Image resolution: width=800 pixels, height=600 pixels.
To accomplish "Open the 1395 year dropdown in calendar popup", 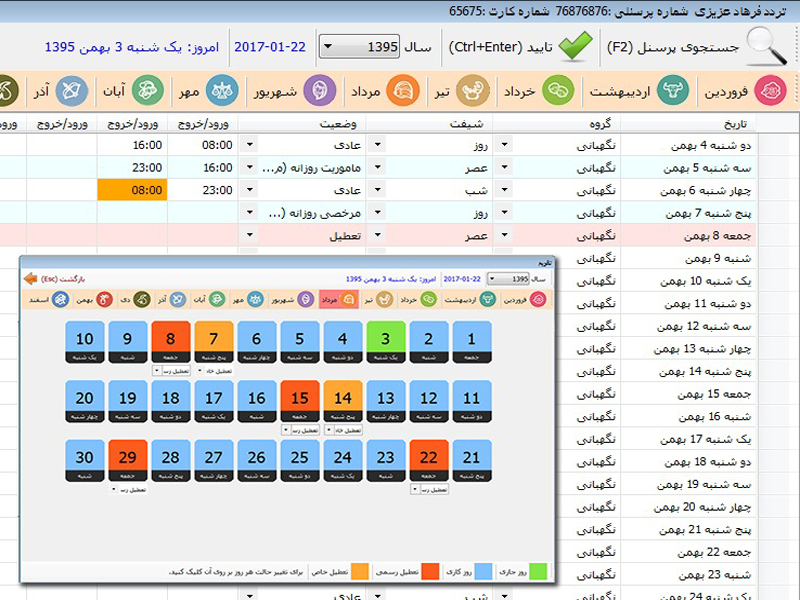I will [x=508, y=279].
